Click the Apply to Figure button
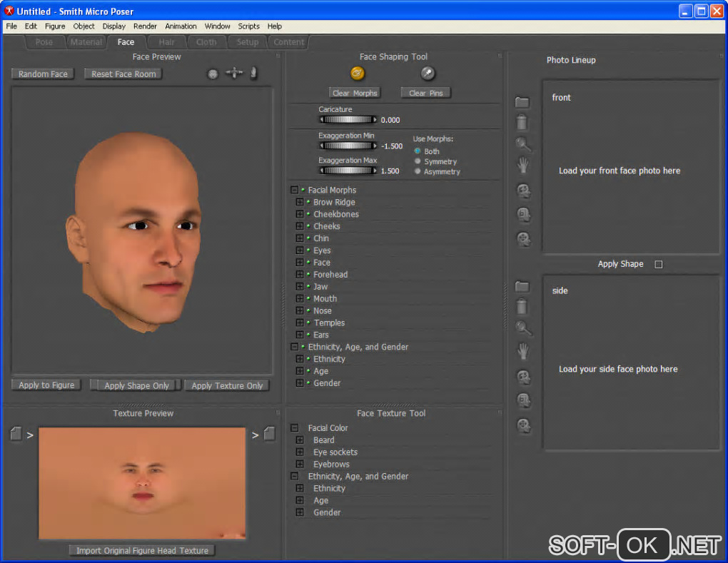Image resolution: width=728 pixels, height=563 pixels. [x=46, y=385]
